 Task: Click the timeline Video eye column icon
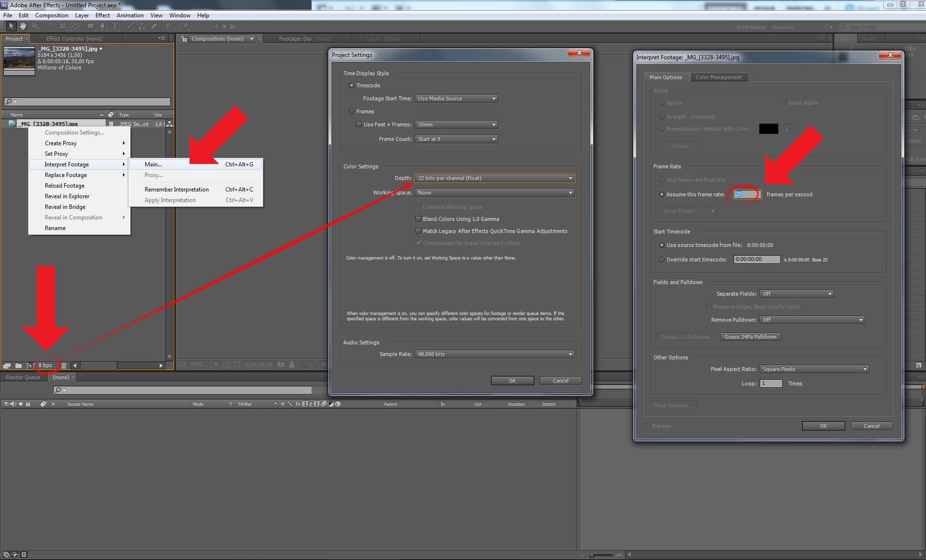[6, 404]
